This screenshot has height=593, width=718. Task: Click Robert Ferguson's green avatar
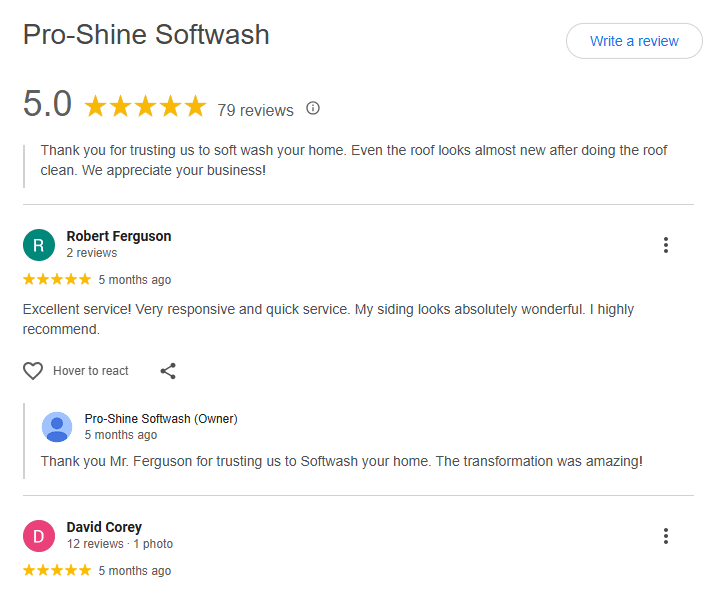coord(39,245)
